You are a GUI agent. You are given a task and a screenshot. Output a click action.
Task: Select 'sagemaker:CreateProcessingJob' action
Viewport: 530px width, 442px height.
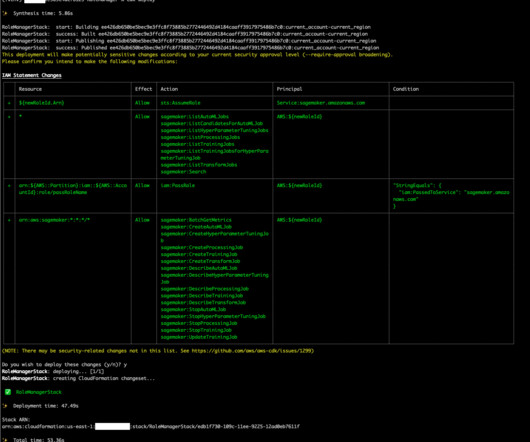point(202,247)
